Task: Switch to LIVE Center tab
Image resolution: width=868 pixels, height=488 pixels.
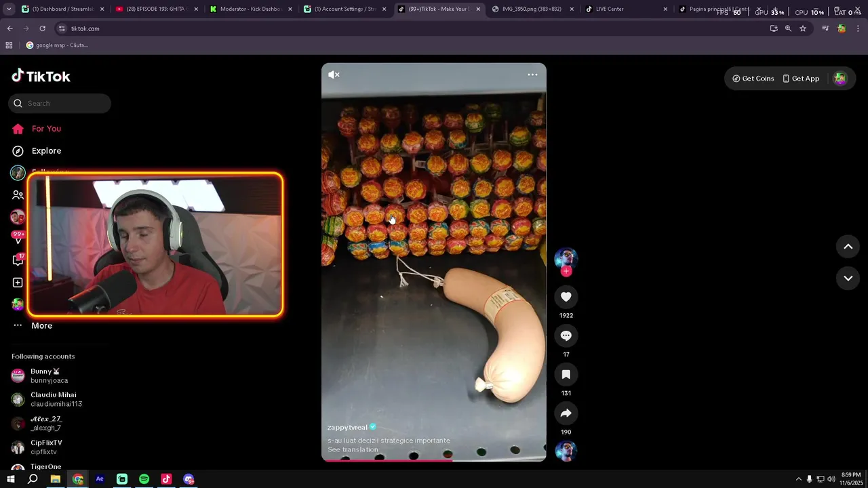Action: coord(625,9)
